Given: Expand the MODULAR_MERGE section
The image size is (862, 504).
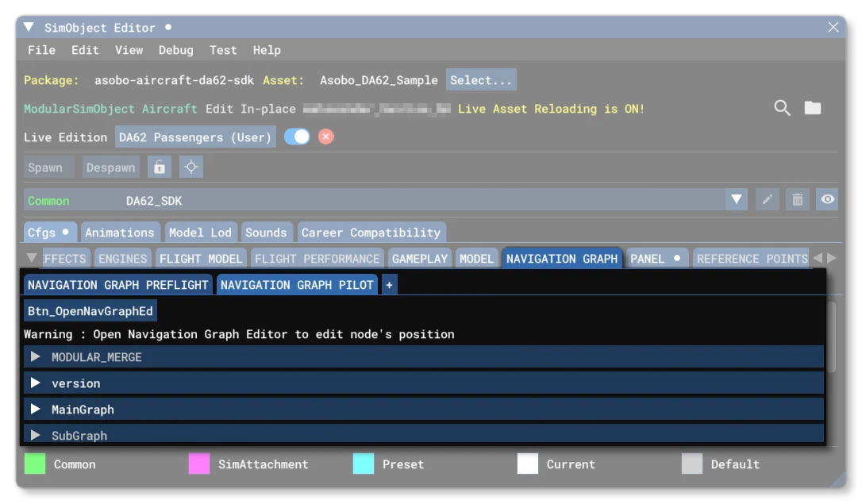Looking at the screenshot, I should (424, 356).
